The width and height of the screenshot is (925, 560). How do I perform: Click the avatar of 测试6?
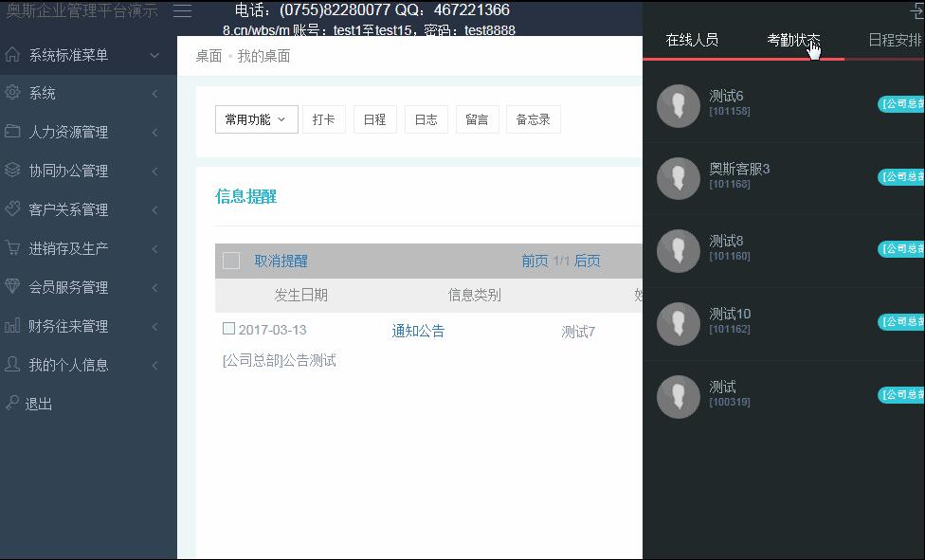click(679, 106)
